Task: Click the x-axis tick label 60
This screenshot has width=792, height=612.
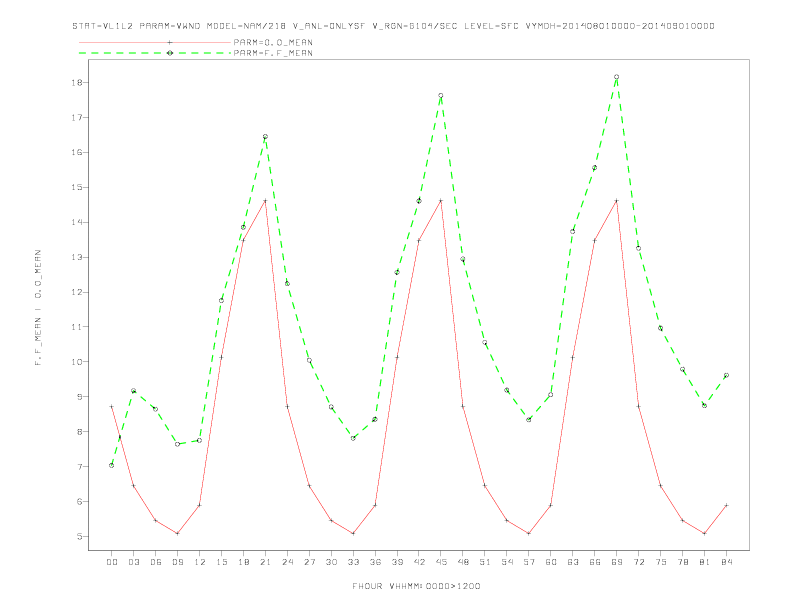Action: (x=551, y=562)
